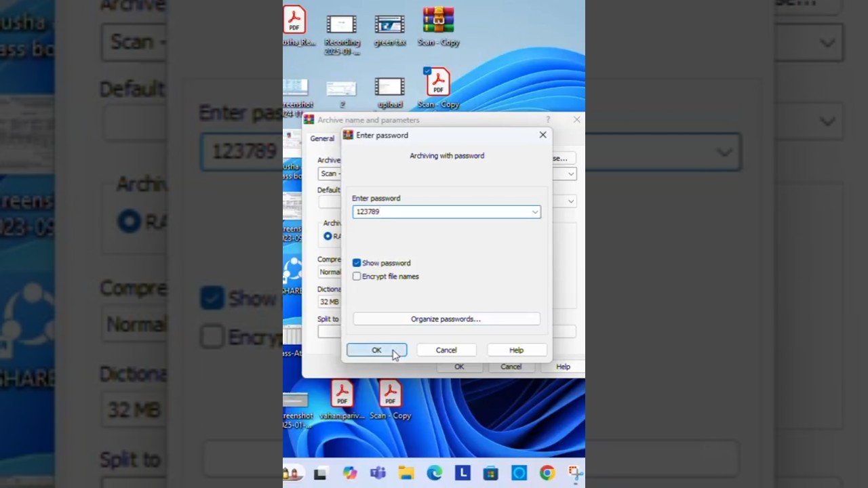Select the green tax video desktop icon
Screen dimensions: 868x488
(389, 30)
